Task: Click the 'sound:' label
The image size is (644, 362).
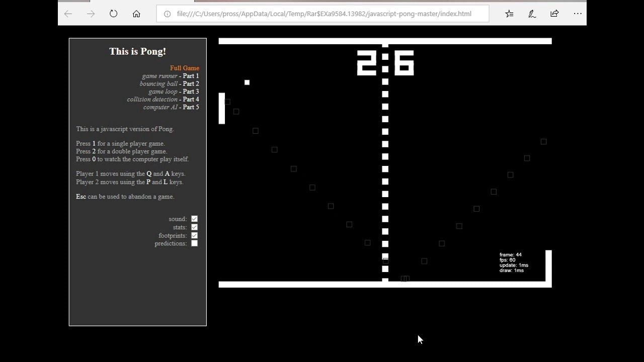Action: coord(178,219)
